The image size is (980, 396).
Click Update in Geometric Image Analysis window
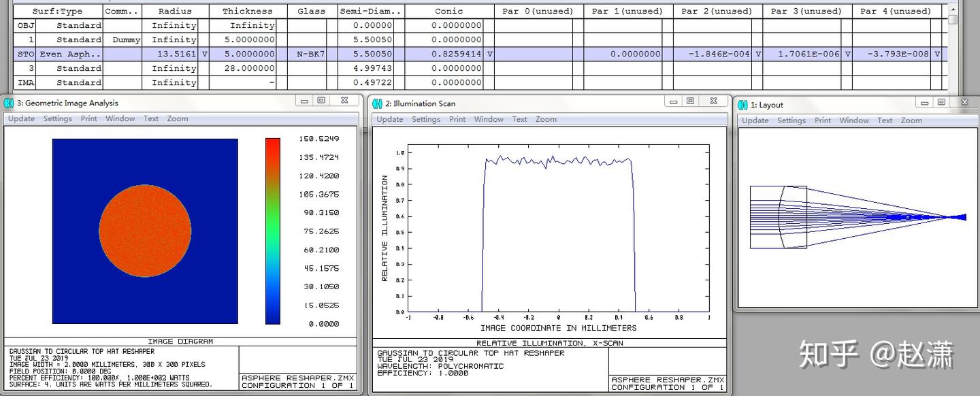coord(21,118)
